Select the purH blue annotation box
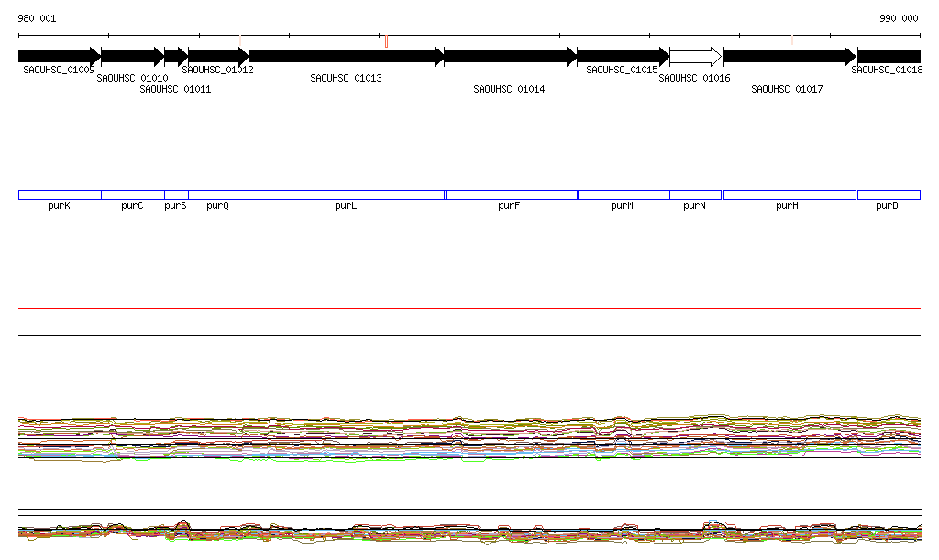939x560 pixels. 789,194
